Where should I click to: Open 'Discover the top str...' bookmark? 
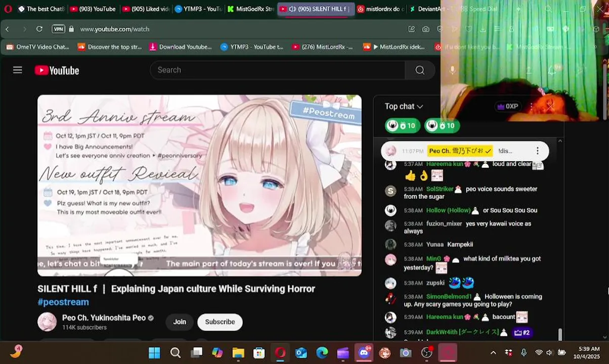click(110, 47)
